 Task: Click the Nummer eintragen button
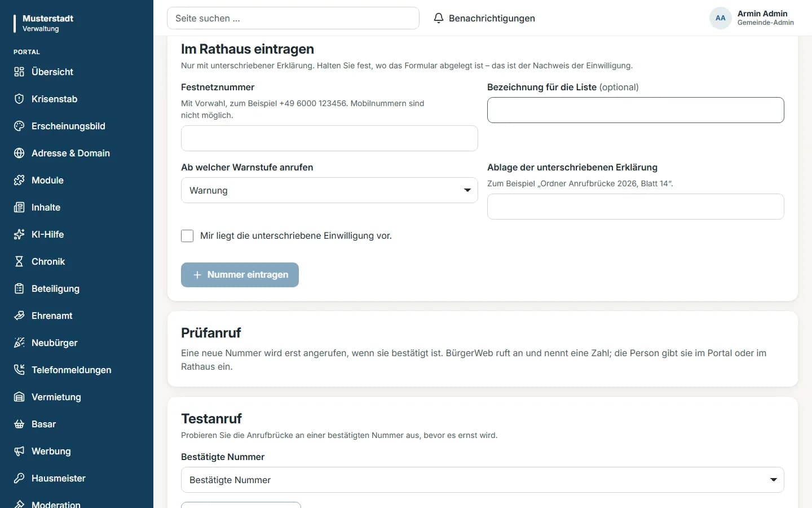[x=240, y=275]
